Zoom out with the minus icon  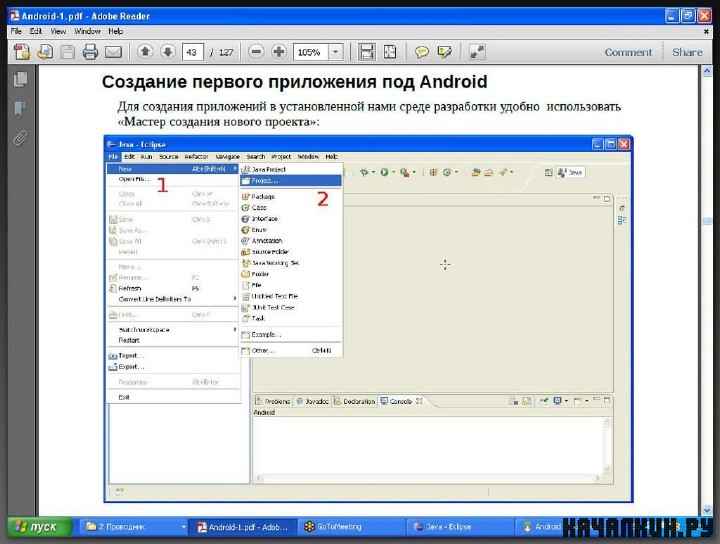click(x=256, y=52)
